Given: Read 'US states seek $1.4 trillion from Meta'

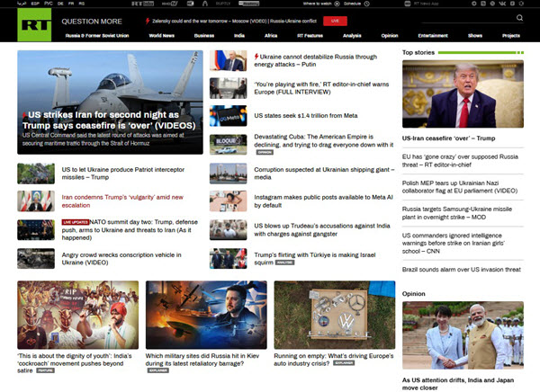Looking at the screenshot, I should [x=306, y=116].
